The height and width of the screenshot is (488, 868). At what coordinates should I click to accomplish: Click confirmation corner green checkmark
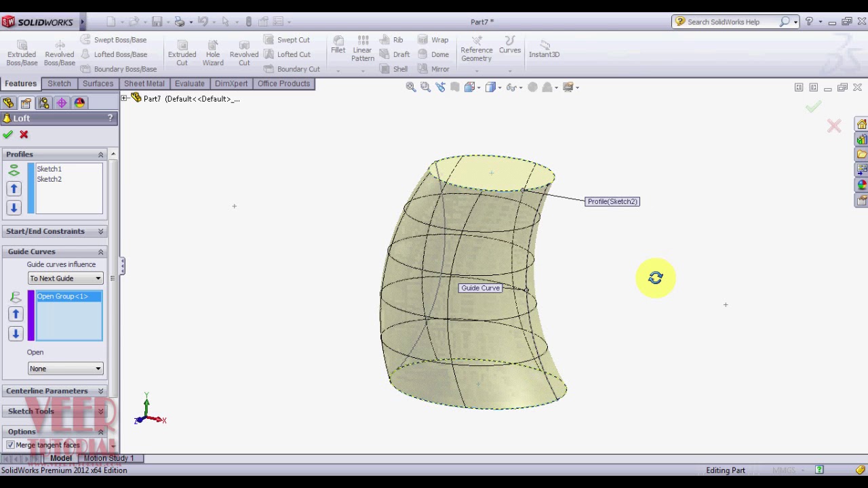[813, 106]
